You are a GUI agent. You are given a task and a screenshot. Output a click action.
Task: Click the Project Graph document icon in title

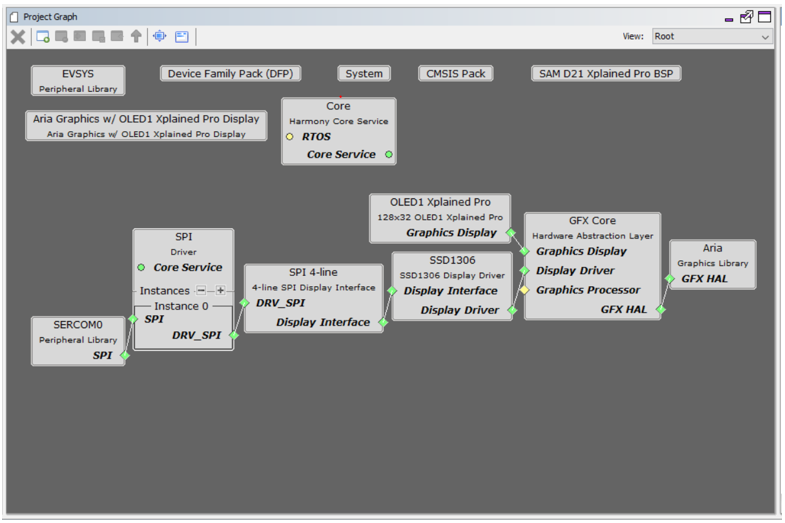14,17
